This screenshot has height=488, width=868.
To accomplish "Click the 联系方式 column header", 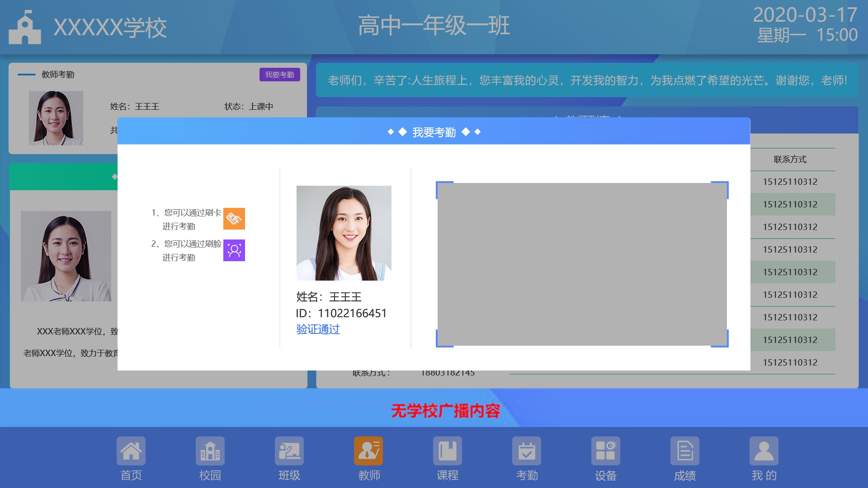I will pos(790,160).
